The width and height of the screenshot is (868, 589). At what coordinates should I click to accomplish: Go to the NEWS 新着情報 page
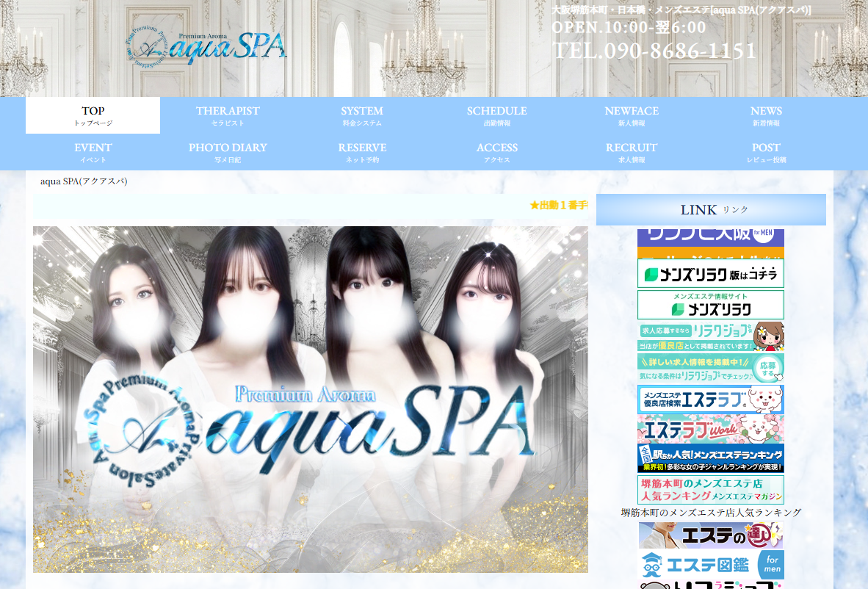click(x=766, y=116)
